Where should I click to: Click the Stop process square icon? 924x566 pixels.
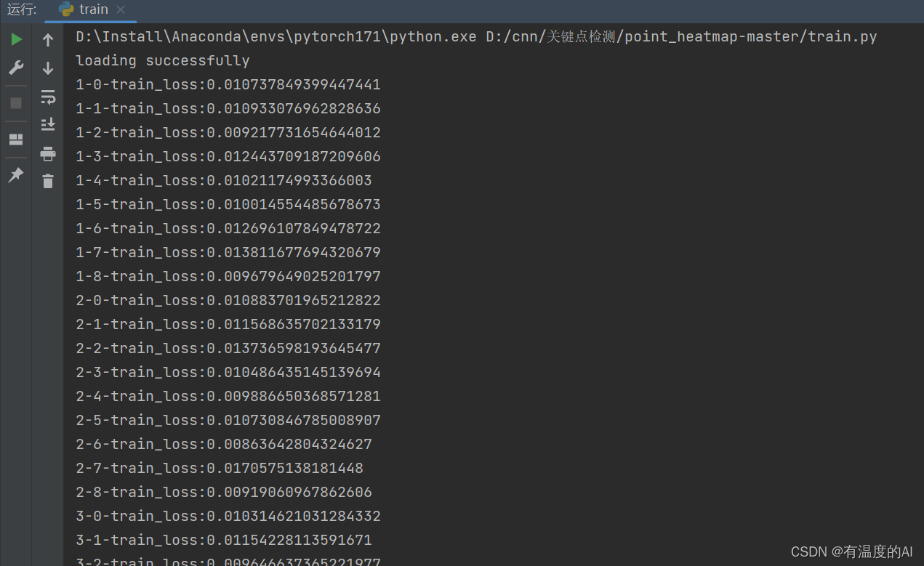pyautogui.click(x=16, y=103)
